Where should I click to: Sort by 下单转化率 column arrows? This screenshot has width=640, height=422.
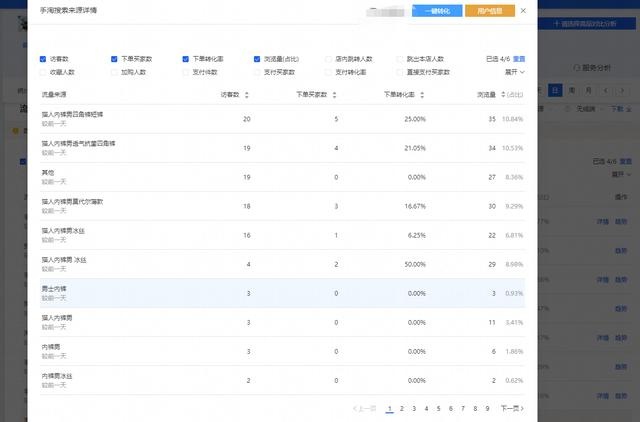coord(422,95)
